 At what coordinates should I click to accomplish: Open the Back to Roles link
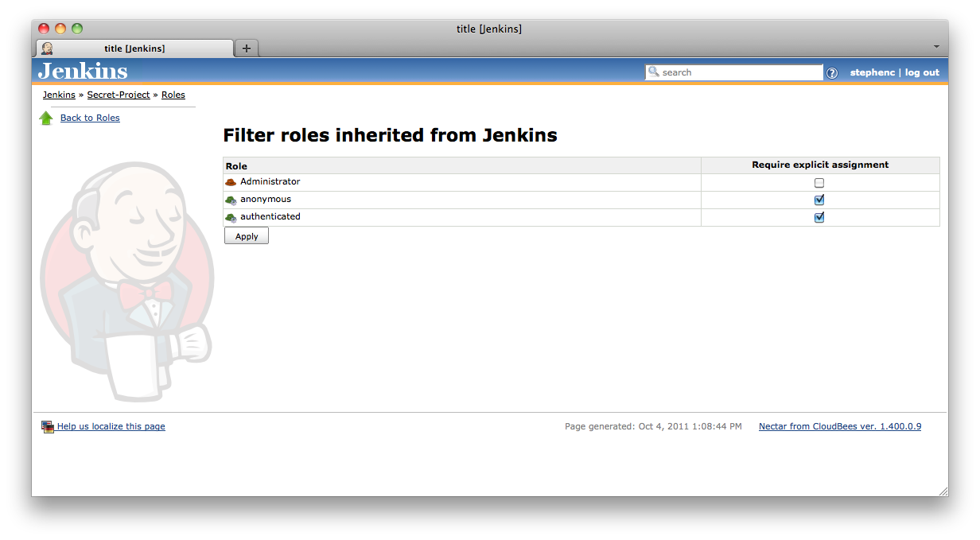[90, 118]
